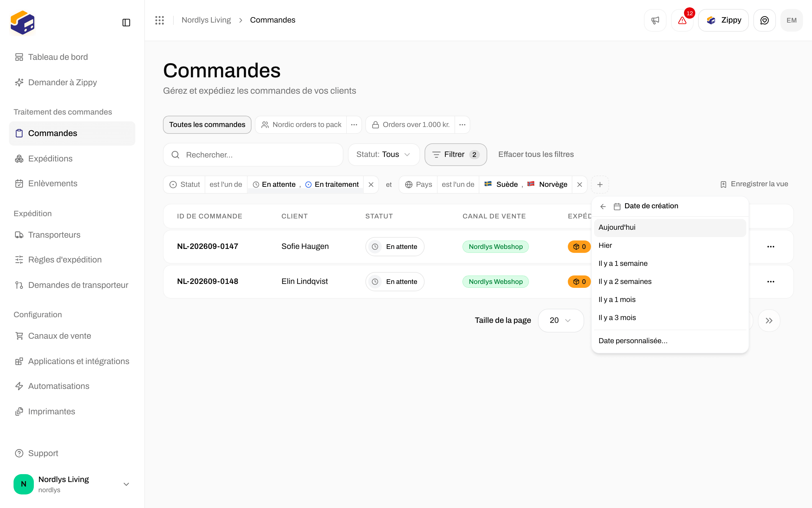Screen dimensions: 812x508
Task: Open the Statut: Tous dropdown
Action: point(384,155)
